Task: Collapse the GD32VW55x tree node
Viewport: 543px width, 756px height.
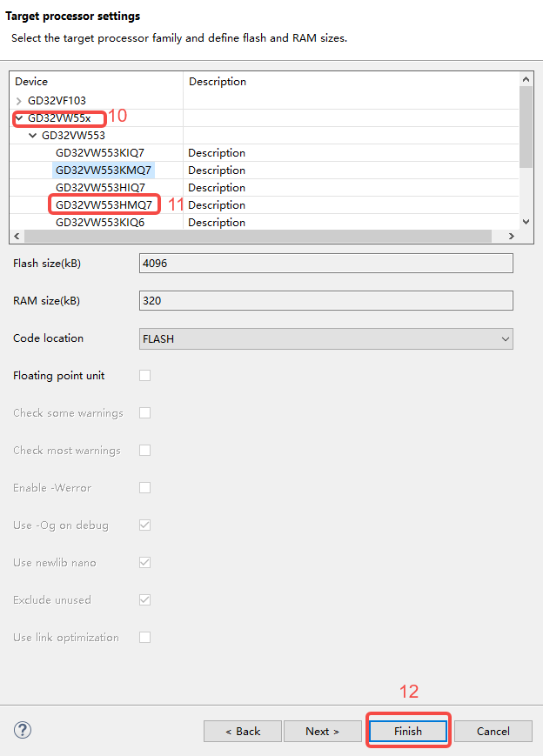Action: click(19, 118)
